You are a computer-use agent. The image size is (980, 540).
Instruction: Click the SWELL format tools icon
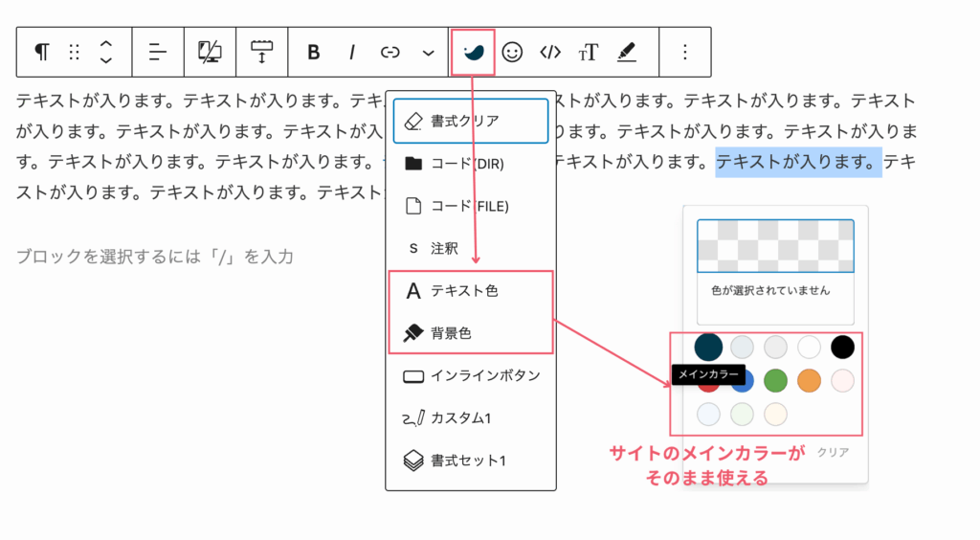[473, 52]
